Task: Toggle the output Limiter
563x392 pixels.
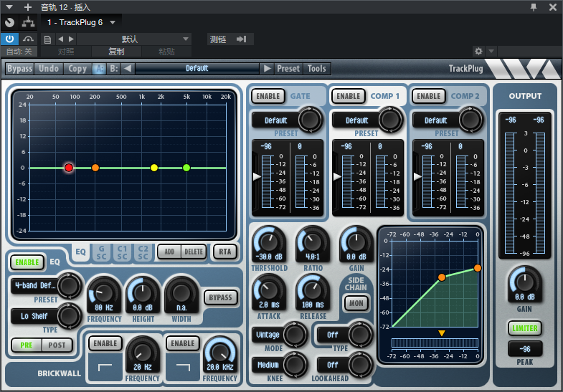Action: pos(524,328)
